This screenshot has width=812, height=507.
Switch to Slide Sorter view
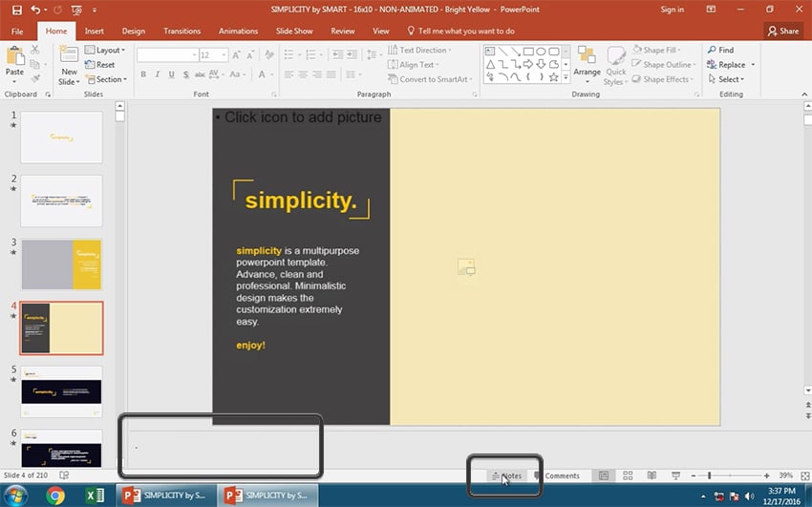628,475
